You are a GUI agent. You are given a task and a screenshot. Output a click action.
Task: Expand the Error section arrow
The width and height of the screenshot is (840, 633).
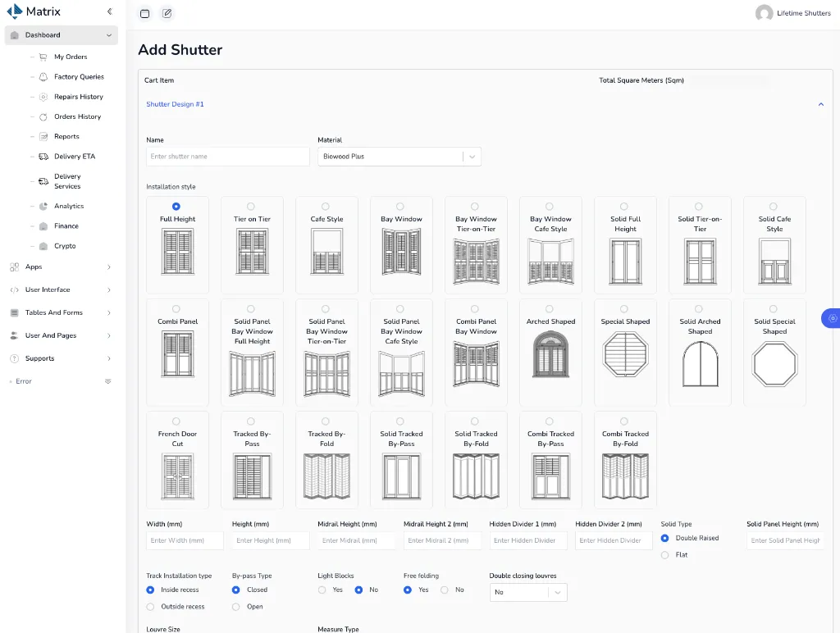coord(107,381)
